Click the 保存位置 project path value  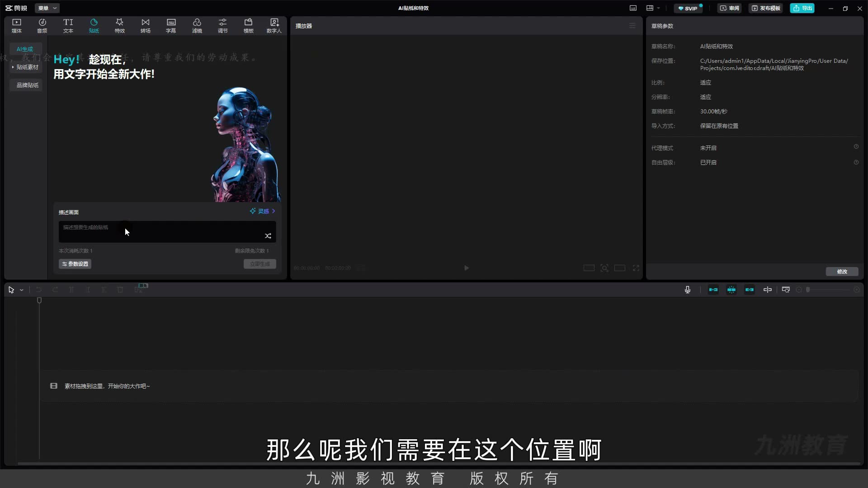[x=774, y=65]
